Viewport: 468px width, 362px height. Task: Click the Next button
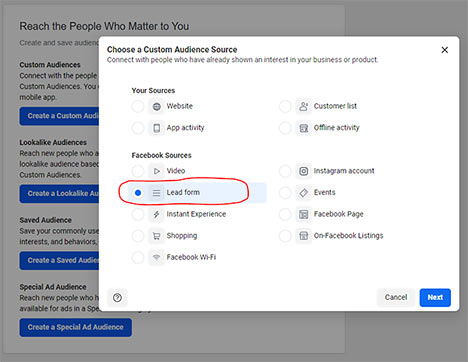[x=435, y=297]
